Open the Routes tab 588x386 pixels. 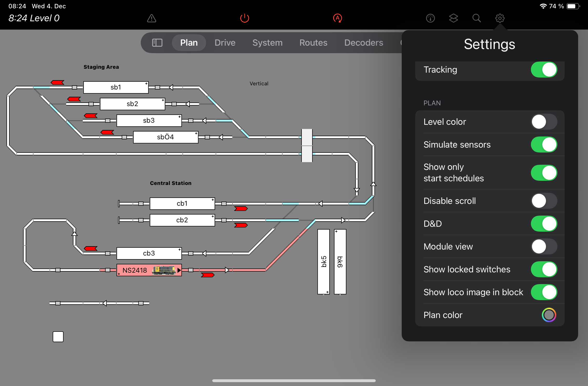pyautogui.click(x=313, y=43)
